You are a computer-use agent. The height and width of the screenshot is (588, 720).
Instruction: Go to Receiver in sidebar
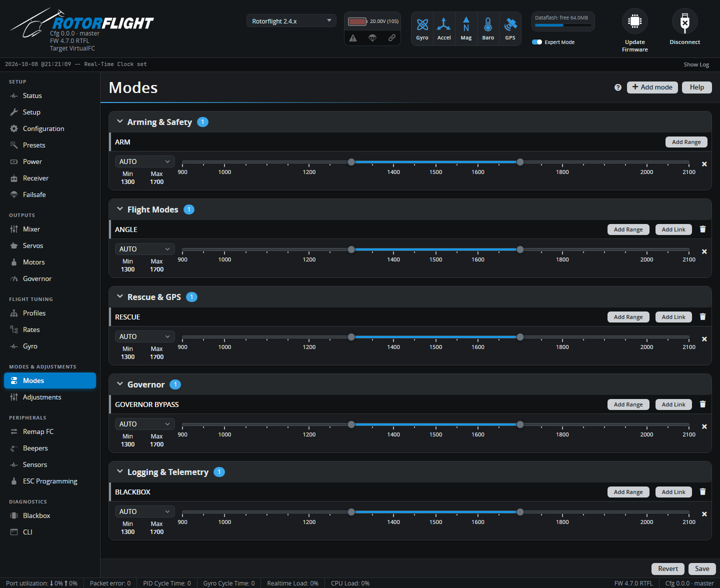50,178
